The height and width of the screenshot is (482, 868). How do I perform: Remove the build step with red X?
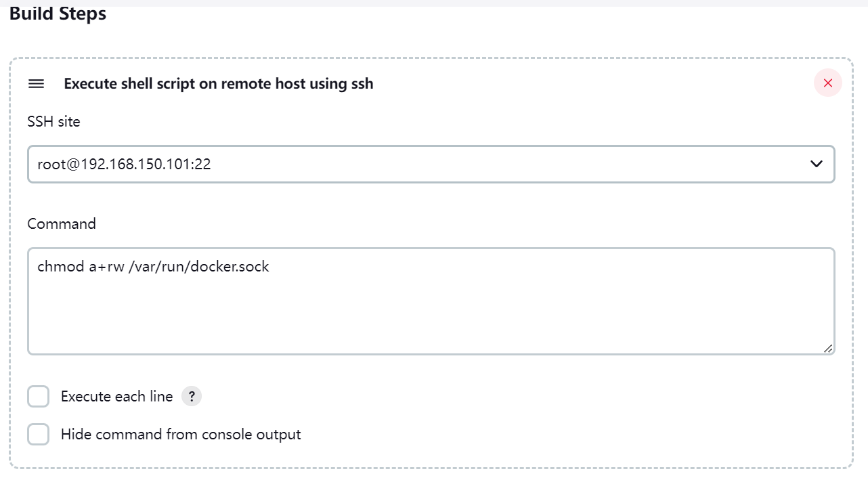[827, 83]
